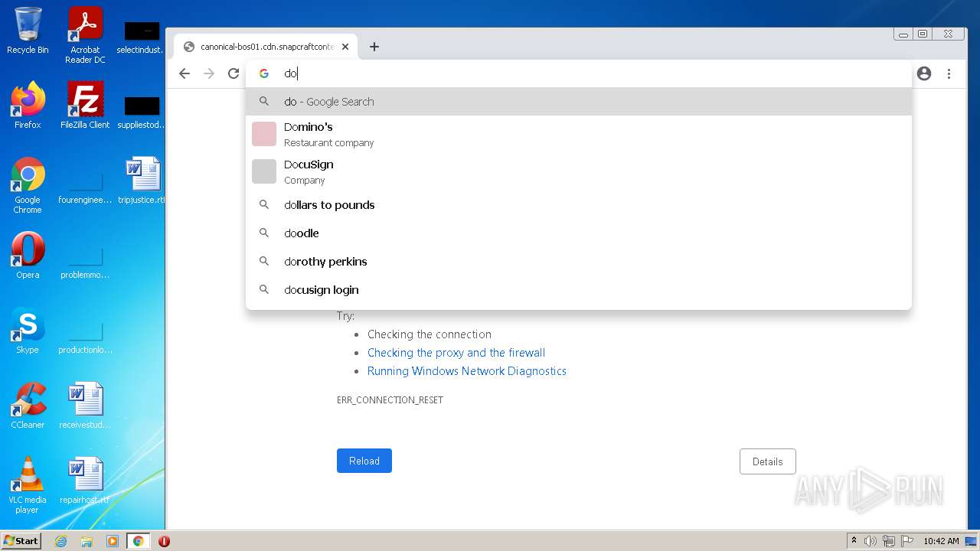Click the 10:42 AM taskbar clock

click(941, 541)
